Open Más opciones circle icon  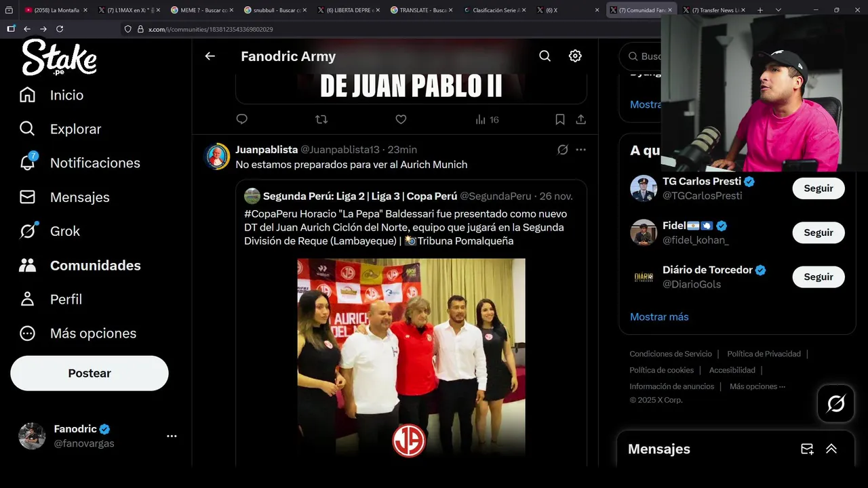coord(27,333)
